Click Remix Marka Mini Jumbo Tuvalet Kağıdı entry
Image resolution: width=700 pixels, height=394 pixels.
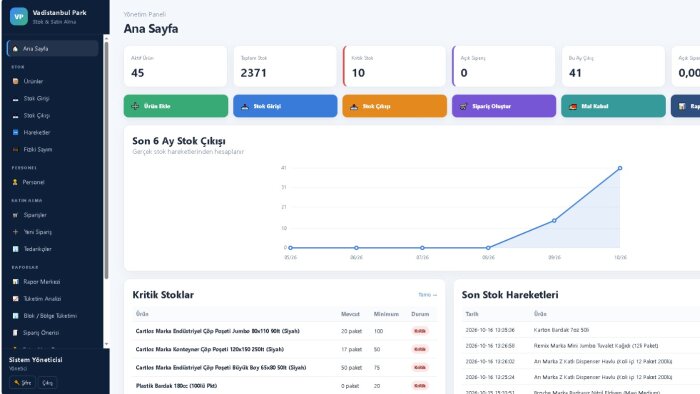[596, 346]
